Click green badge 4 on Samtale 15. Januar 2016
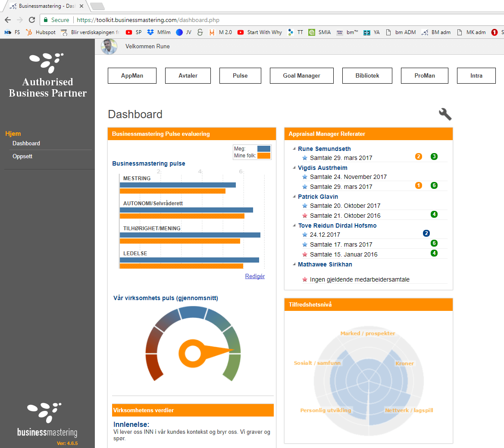Image resolution: width=504 pixels, height=448 pixels. click(434, 253)
